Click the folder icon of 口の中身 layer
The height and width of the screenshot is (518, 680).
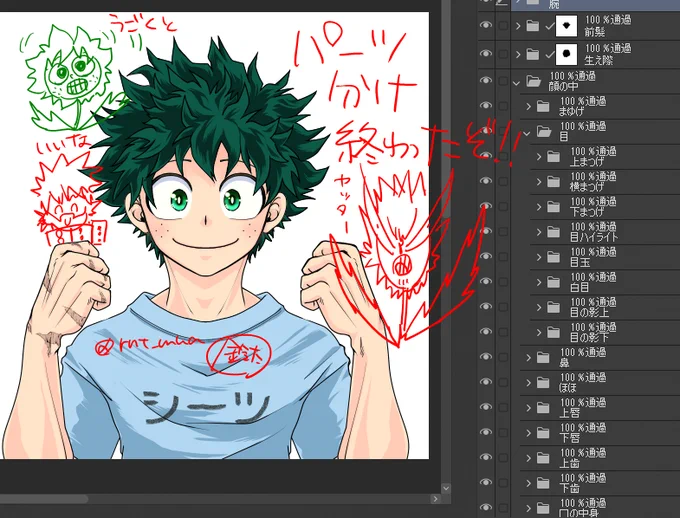click(x=543, y=508)
